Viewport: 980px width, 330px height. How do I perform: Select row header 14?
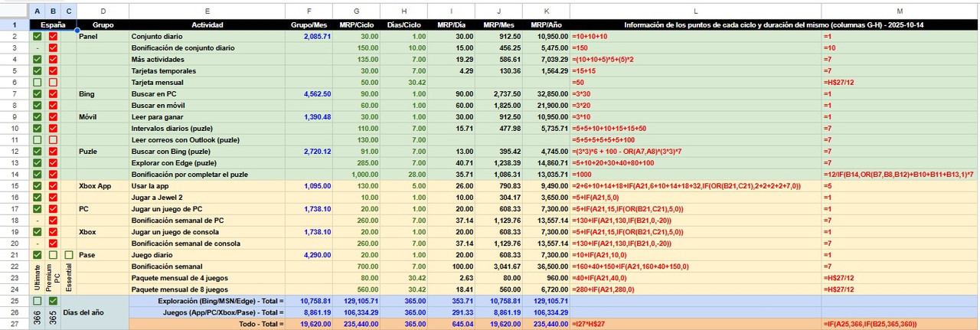point(14,174)
